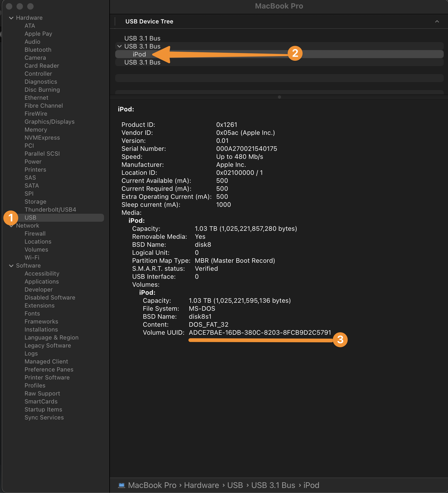
Task: Open SPI category
Action: coord(29,194)
